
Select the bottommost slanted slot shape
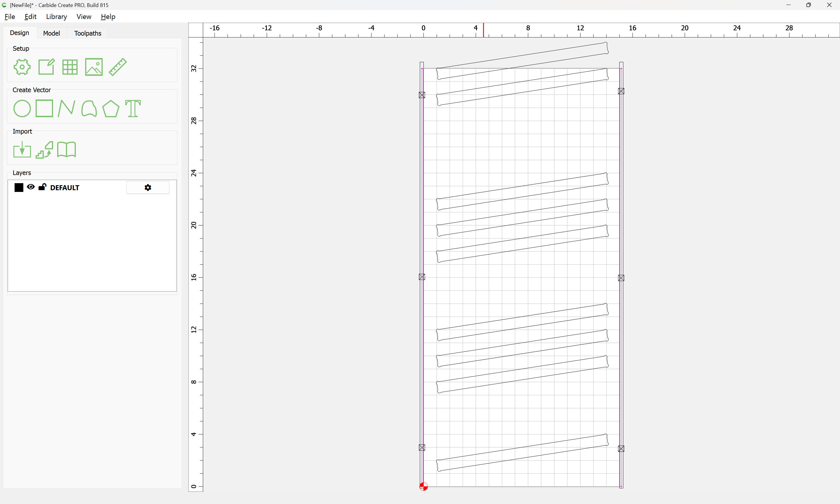(522, 453)
